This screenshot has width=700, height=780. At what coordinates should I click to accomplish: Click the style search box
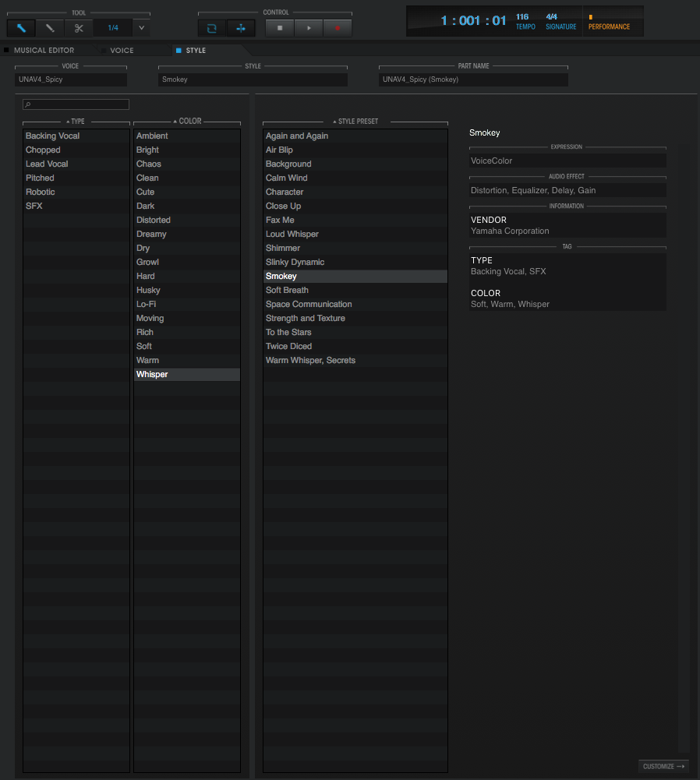(x=76, y=104)
